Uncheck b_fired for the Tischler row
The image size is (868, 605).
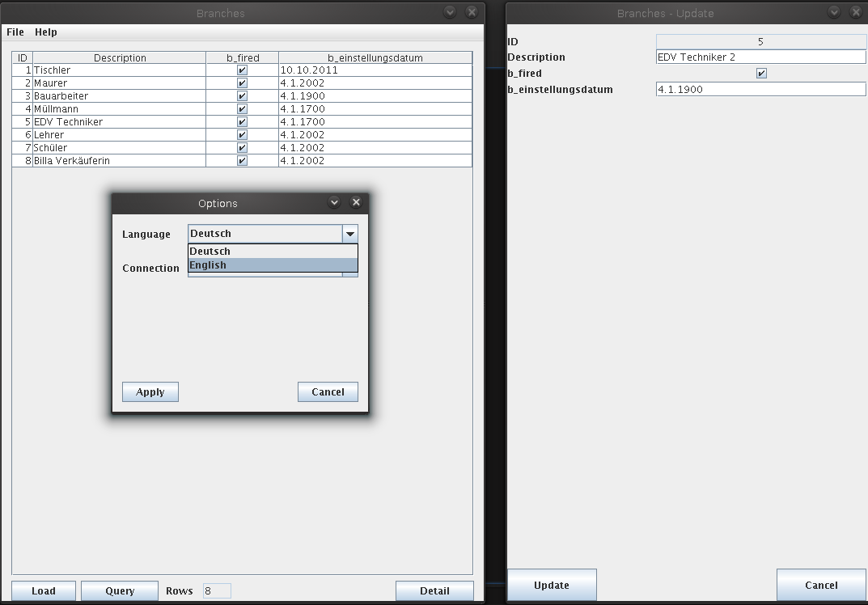tap(242, 70)
